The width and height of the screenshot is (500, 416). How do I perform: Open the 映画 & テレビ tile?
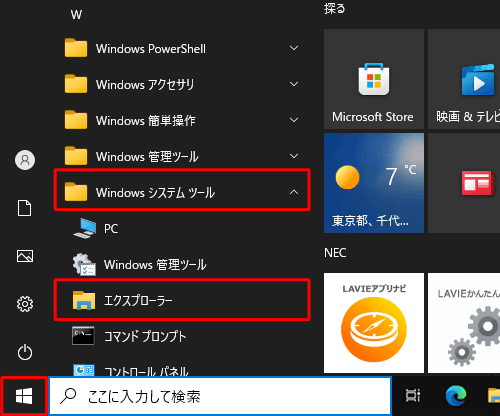464,79
